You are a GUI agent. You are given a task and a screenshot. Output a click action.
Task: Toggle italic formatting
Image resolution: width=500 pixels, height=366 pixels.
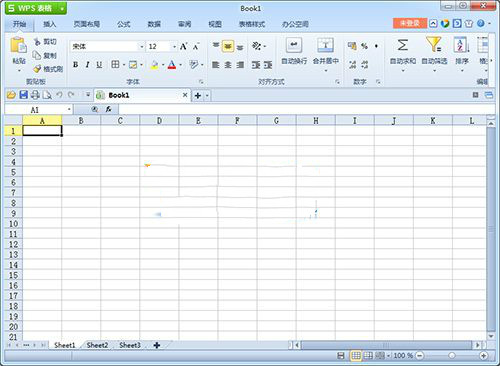[87, 65]
